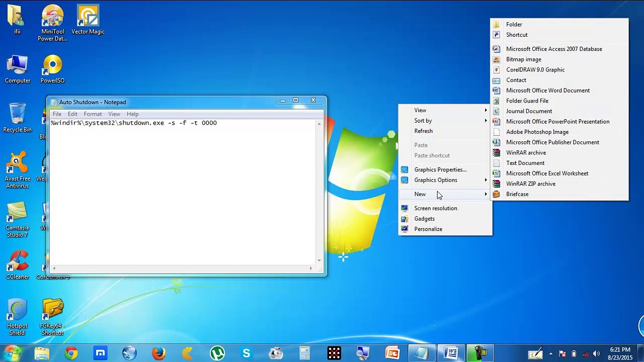The width and height of the screenshot is (644, 362).
Task: Open Google Chrome from the taskbar
Action: [71, 353]
